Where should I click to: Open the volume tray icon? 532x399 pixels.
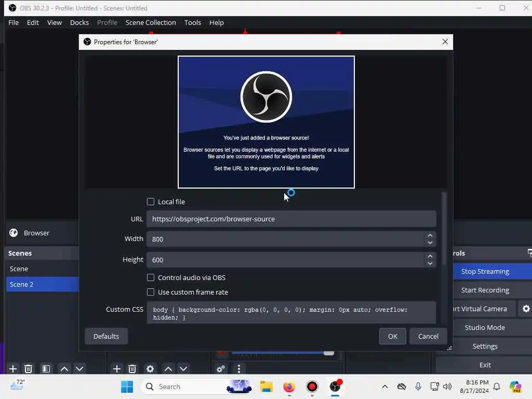pos(447,387)
